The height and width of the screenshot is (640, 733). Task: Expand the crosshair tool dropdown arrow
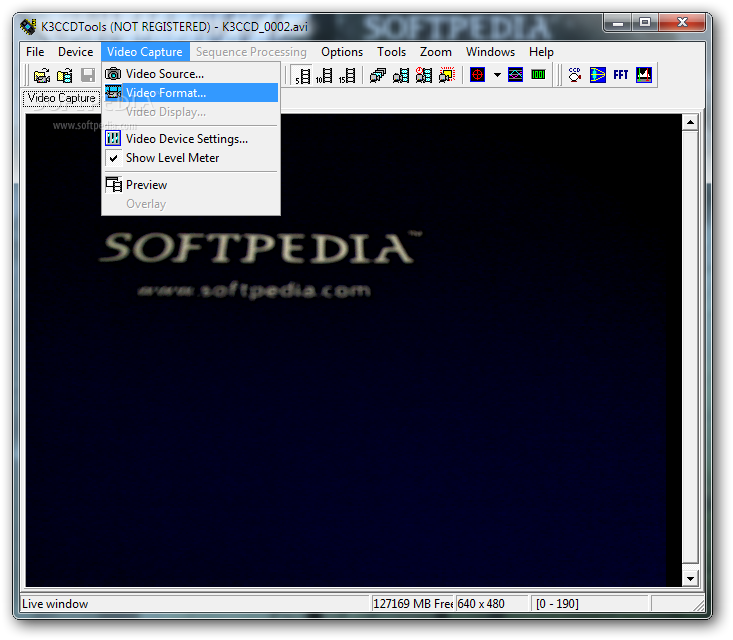point(497,75)
